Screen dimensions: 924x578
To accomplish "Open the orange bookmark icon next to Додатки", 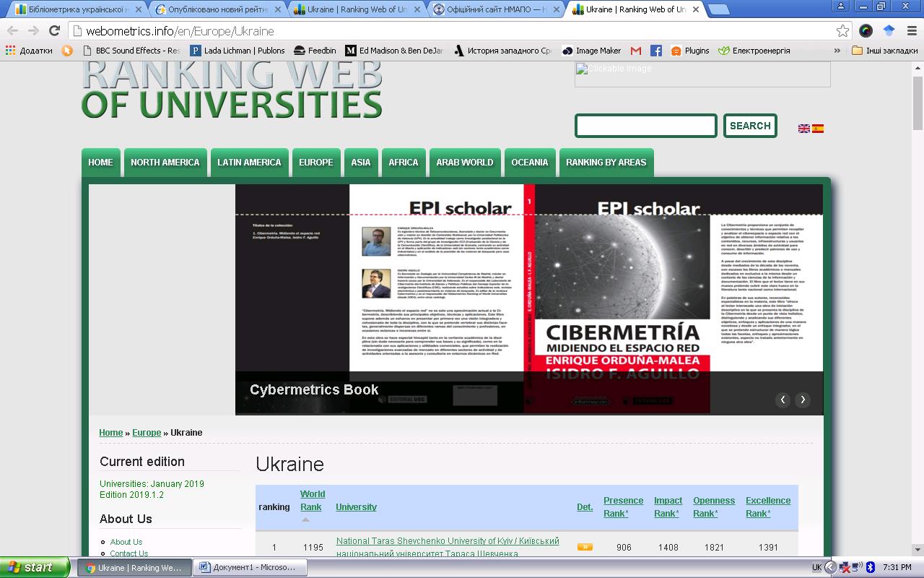I will [67, 51].
